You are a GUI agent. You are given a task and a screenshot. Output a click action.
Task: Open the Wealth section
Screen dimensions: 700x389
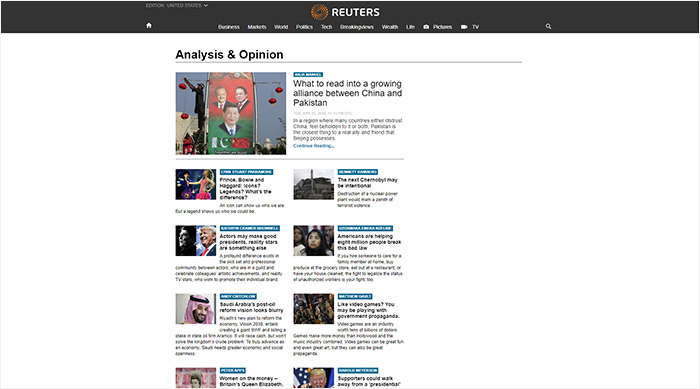click(x=390, y=27)
